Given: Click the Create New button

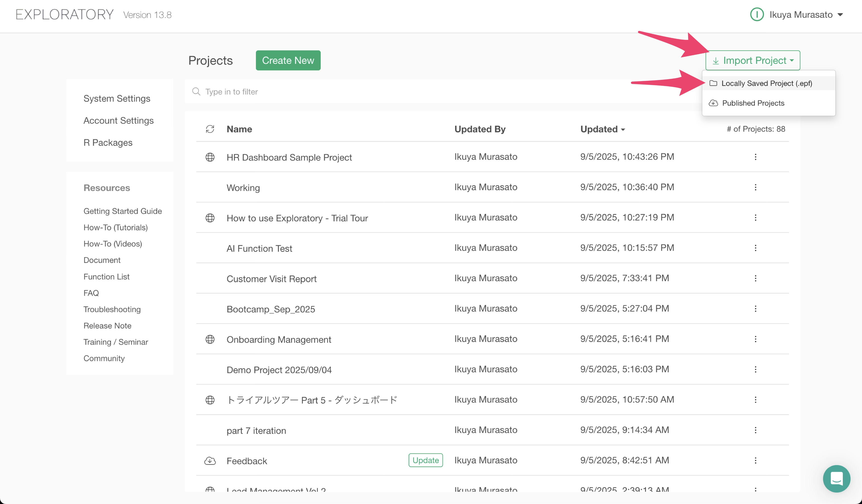Looking at the screenshot, I should 288,61.
